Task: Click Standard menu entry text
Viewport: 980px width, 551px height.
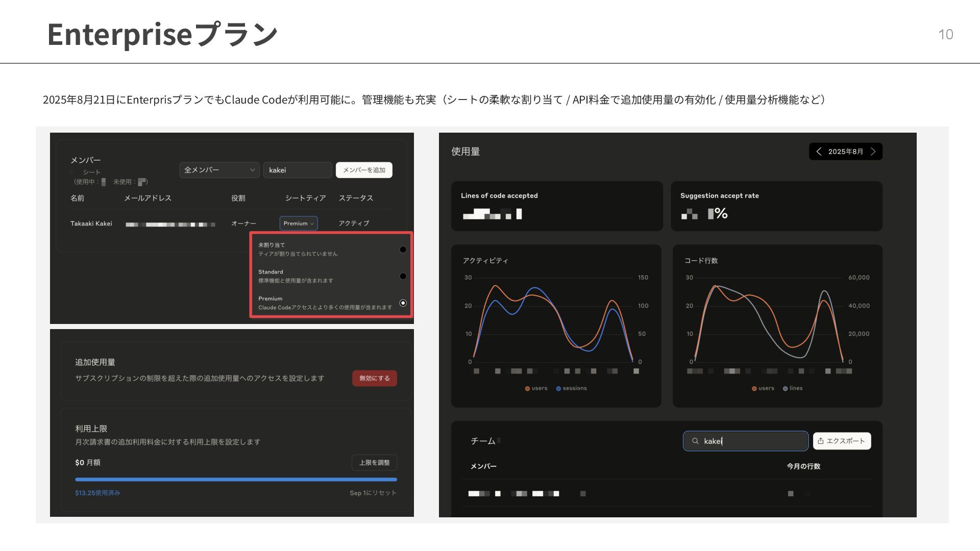Action: pyautogui.click(x=271, y=272)
